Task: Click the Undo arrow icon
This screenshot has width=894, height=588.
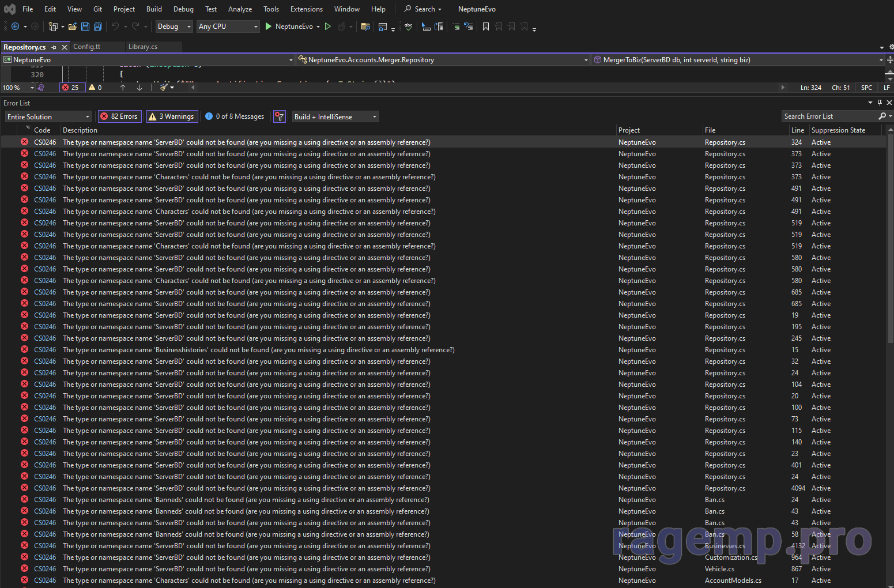Action: (115, 27)
